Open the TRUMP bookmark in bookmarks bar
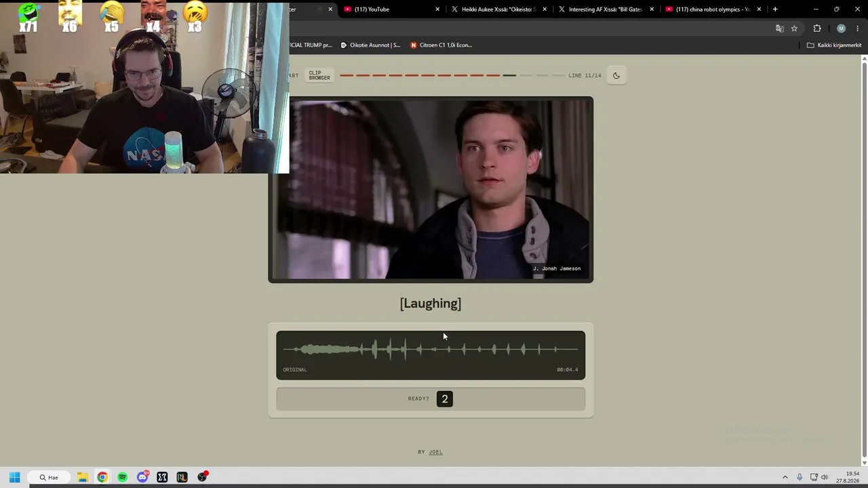Image resolution: width=868 pixels, height=488 pixels. (311, 45)
